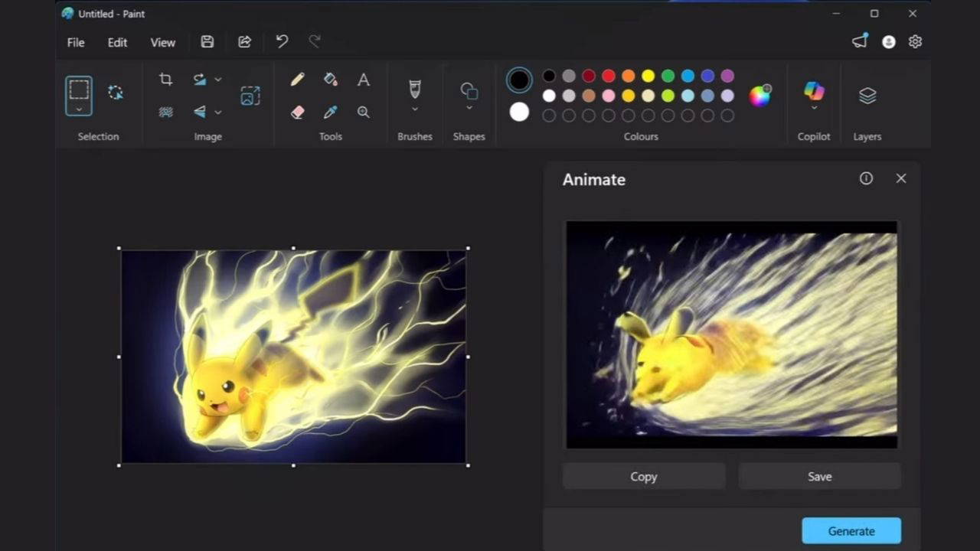Select the Pencil tool

click(x=298, y=80)
